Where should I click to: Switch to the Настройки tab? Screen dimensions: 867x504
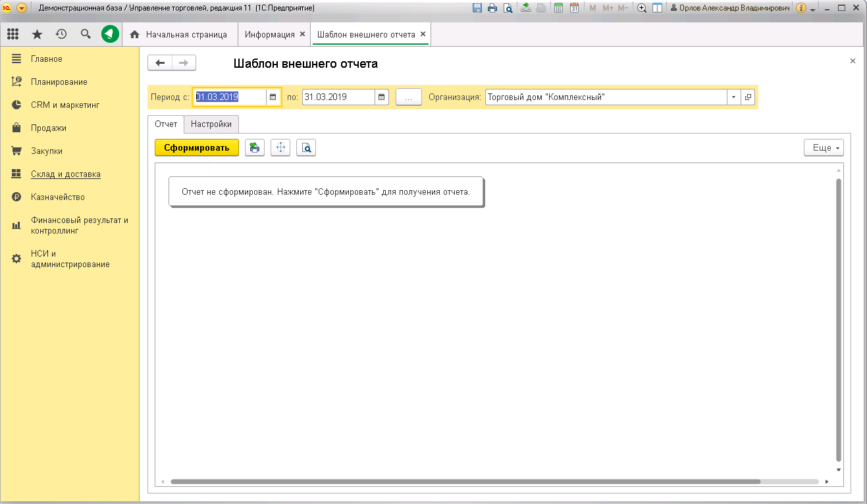click(x=211, y=124)
